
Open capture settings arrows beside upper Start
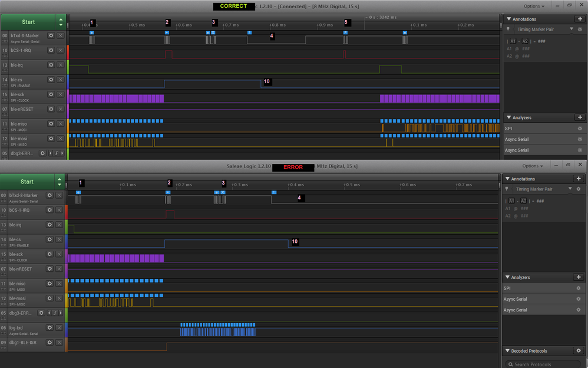pyautogui.click(x=61, y=22)
